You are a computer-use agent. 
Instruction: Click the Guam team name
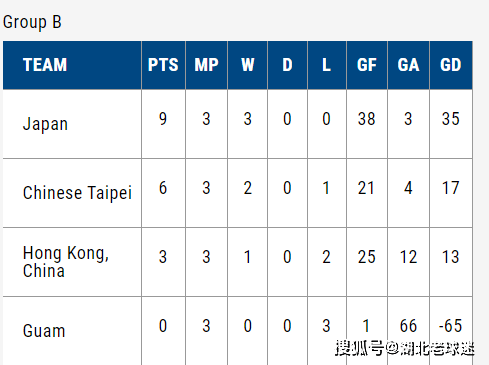tap(44, 331)
